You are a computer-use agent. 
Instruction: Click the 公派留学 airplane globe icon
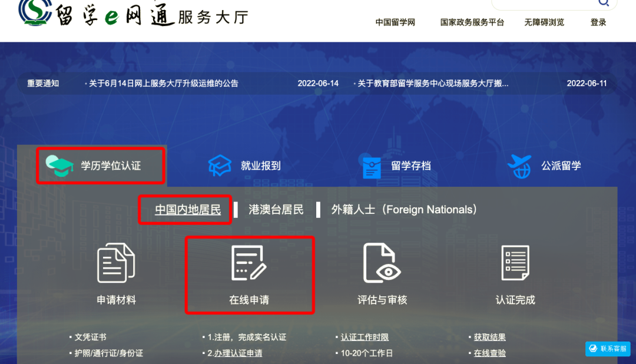pos(519,166)
